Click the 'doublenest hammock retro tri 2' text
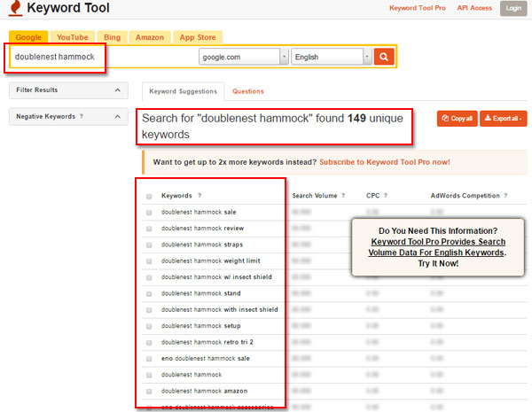 click(x=207, y=342)
